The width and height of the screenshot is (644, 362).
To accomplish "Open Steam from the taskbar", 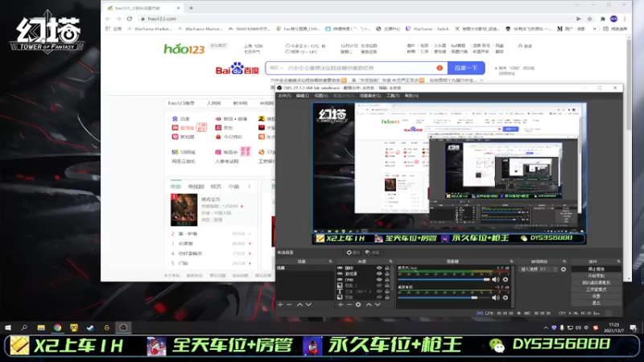I will coord(90,327).
